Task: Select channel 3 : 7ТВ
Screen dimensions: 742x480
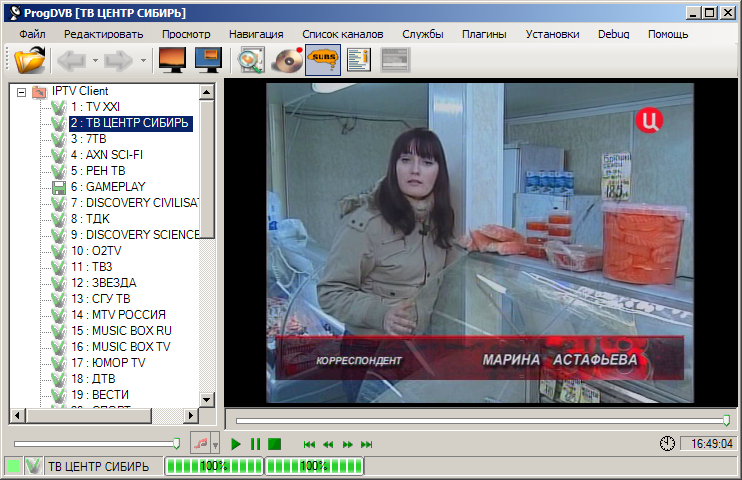Action: click(88, 139)
